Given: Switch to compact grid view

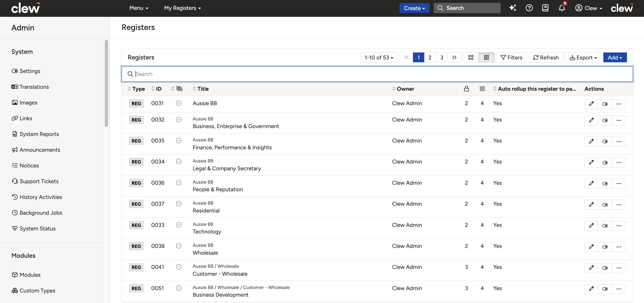Looking at the screenshot, I should click(486, 57).
